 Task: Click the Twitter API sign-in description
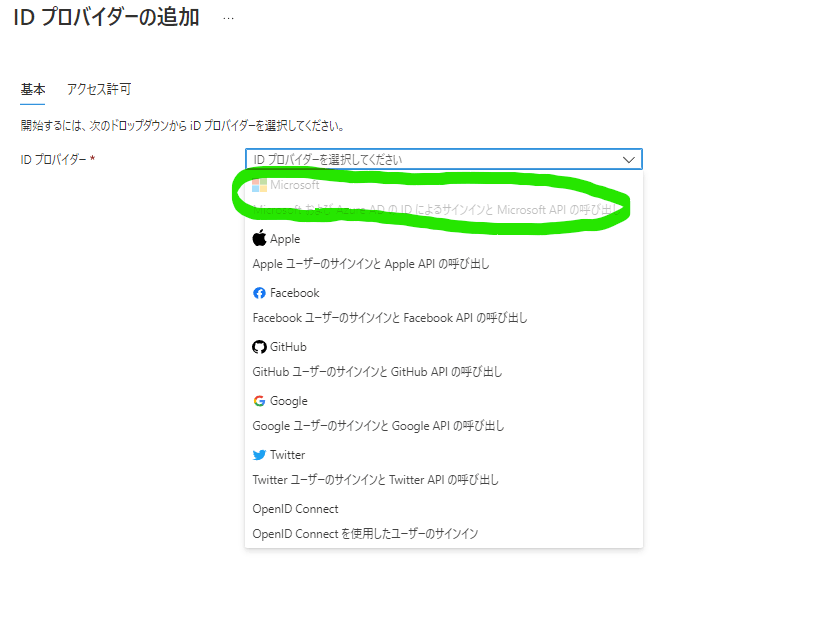375,480
